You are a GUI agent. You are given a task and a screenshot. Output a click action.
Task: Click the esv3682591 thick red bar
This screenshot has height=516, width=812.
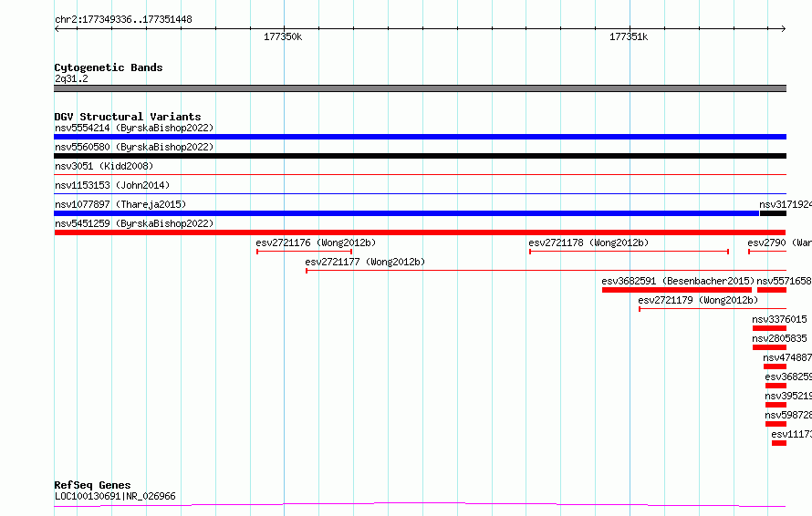coord(677,290)
